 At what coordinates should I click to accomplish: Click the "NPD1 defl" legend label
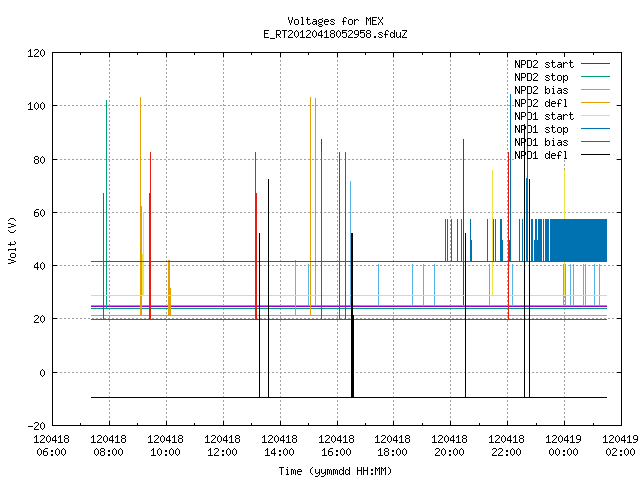click(x=541, y=156)
